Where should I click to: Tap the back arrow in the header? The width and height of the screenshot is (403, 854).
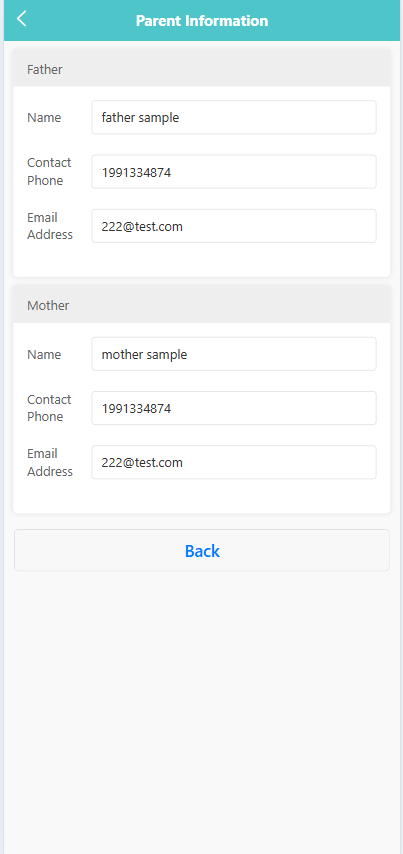(21, 19)
